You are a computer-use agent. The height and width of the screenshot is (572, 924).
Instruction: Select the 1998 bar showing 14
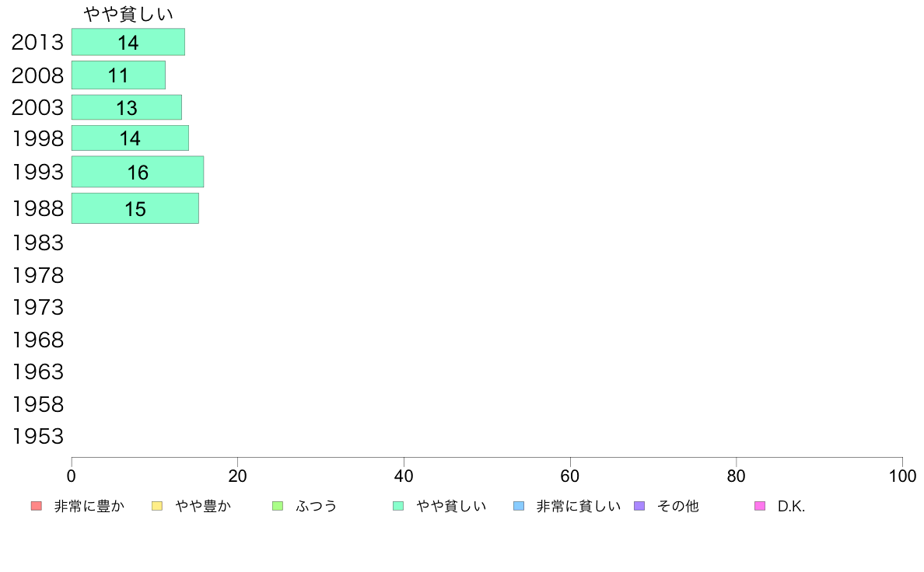(x=130, y=138)
